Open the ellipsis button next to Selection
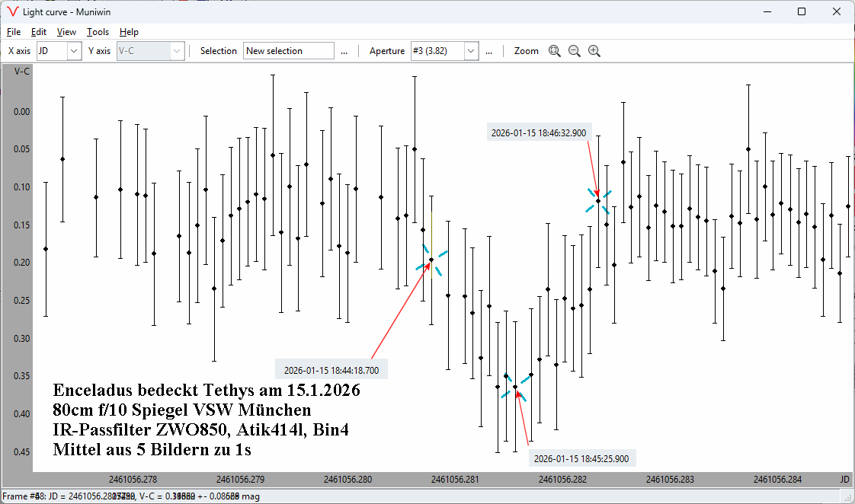855x504 pixels. point(344,51)
